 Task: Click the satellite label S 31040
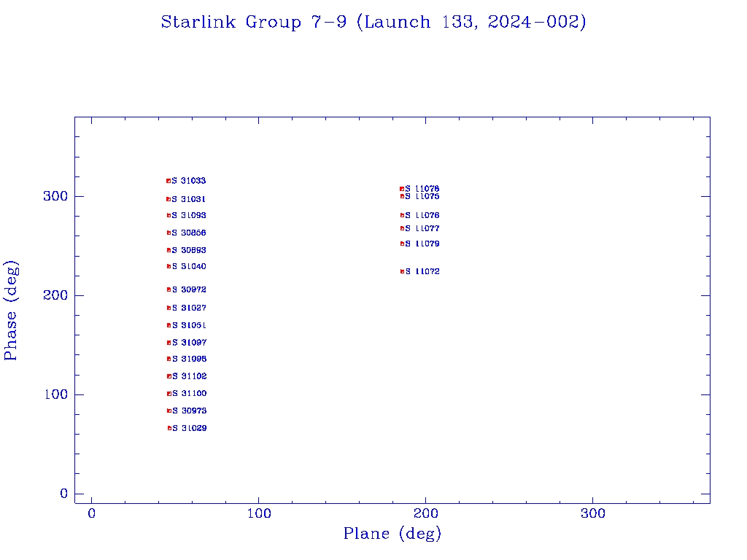tap(189, 266)
